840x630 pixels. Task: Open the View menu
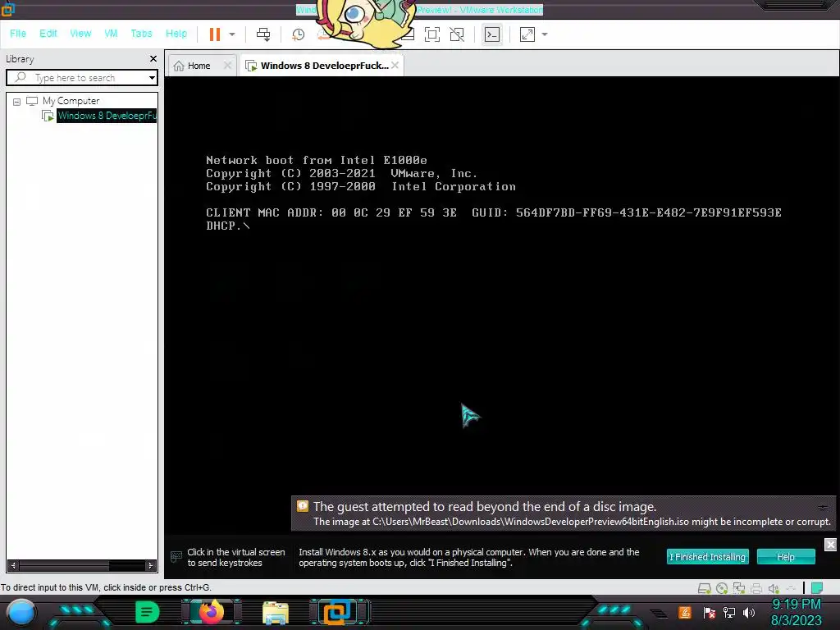(x=80, y=33)
